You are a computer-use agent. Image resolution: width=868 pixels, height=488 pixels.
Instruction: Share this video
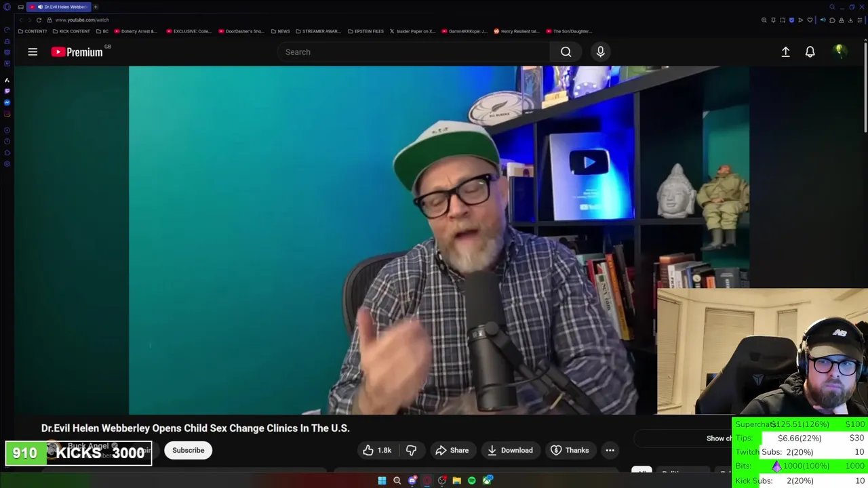tap(452, 450)
